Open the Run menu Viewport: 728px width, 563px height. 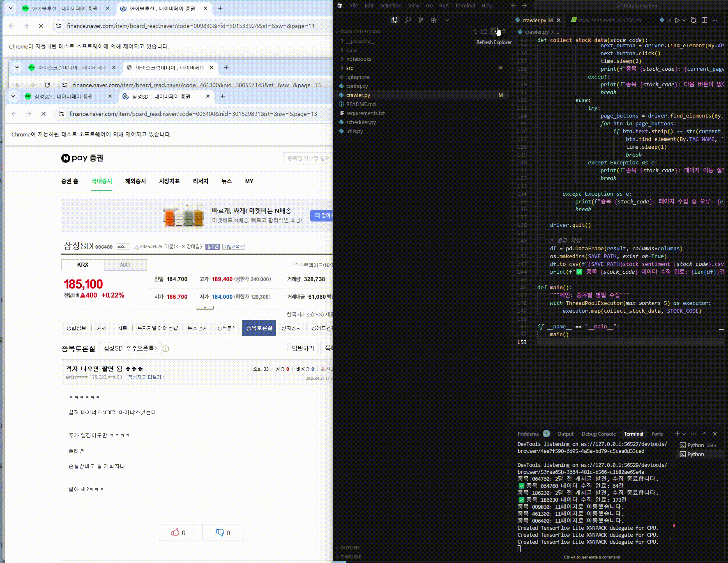444,5
